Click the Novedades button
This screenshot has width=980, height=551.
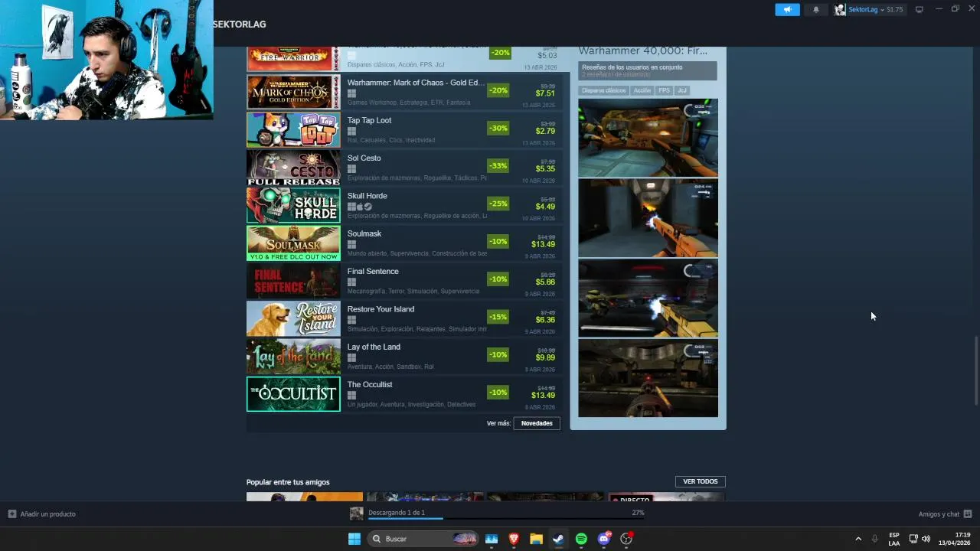click(x=537, y=423)
